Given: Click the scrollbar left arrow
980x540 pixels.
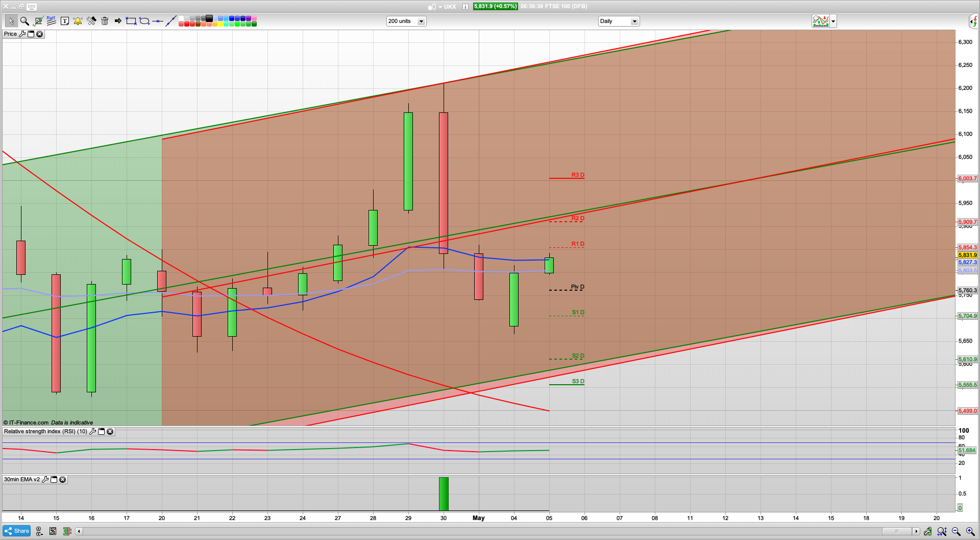Looking at the screenshot, I should [79, 531].
